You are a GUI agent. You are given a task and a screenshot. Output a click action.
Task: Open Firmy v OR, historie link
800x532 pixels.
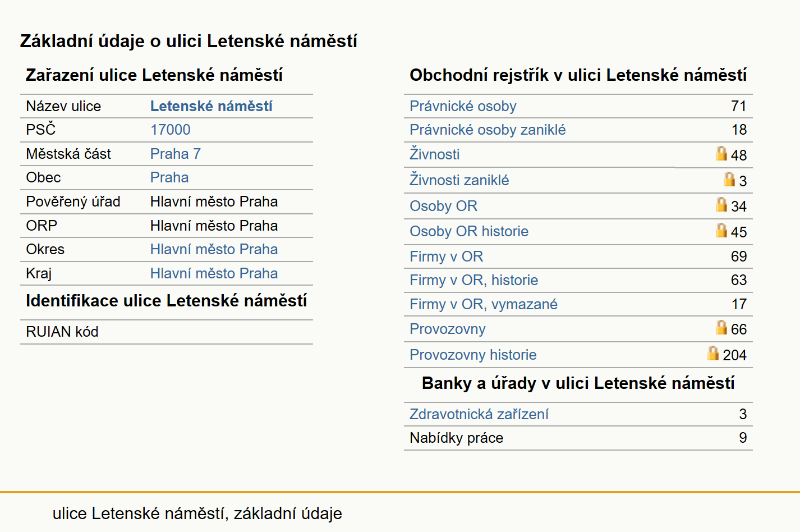pyautogui.click(x=474, y=280)
